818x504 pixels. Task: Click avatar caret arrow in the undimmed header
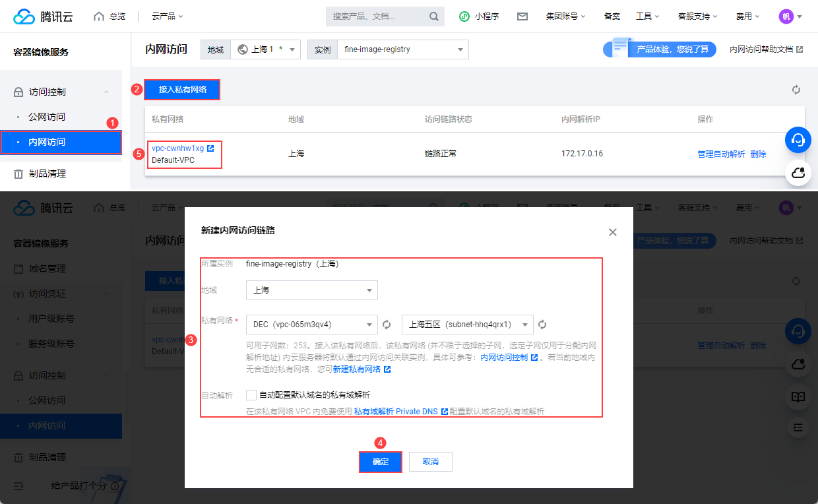pos(800,16)
